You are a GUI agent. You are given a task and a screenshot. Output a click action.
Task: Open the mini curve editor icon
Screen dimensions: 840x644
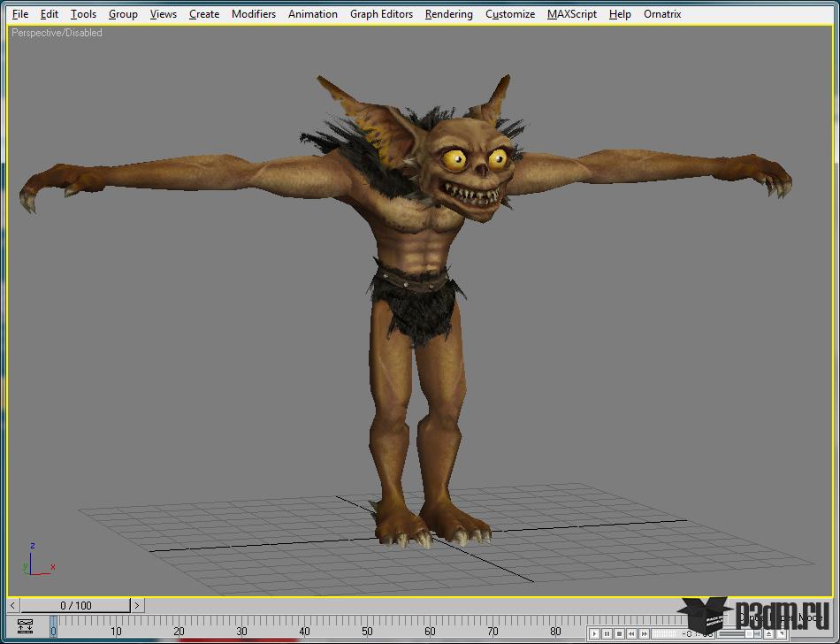point(25,628)
